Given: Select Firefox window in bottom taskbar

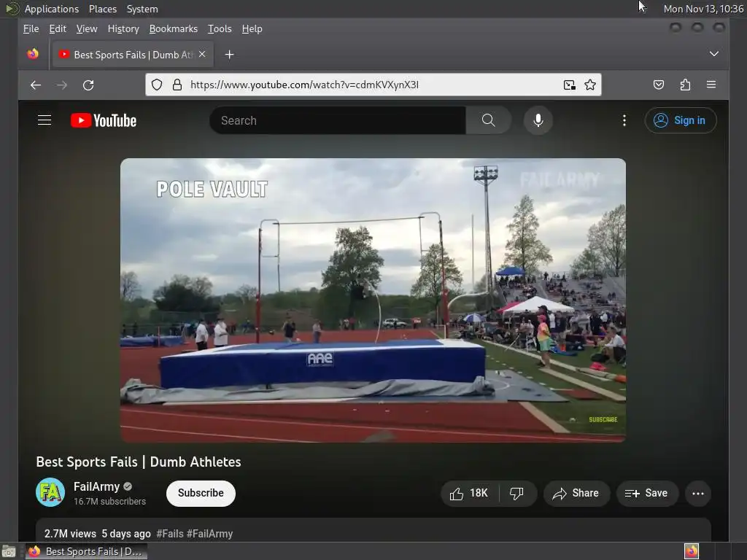Looking at the screenshot, I should pyautogui.click(x=86, y=551).
